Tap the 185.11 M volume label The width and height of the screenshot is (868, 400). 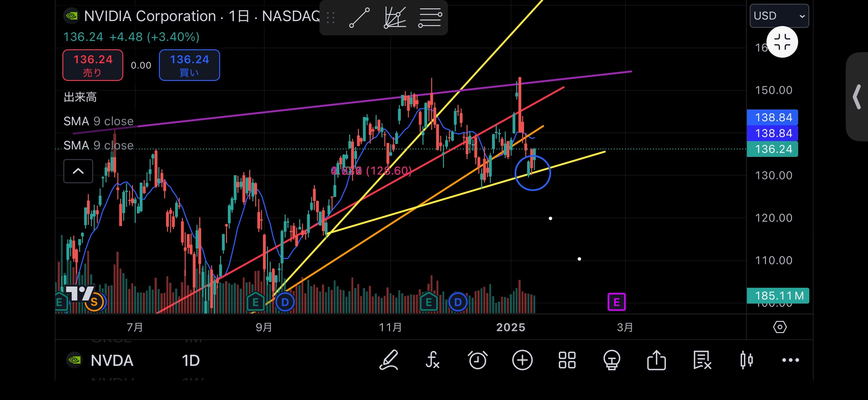(x=778, y=296)
